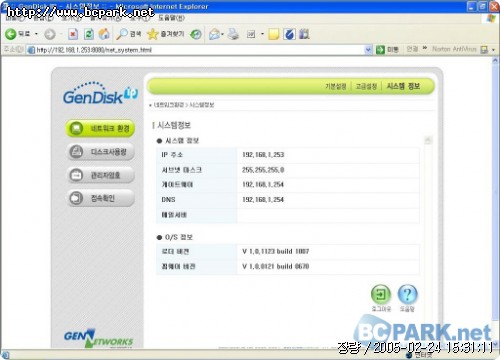
Task: Open the History clock icon in toolbar
Action: 196,34
